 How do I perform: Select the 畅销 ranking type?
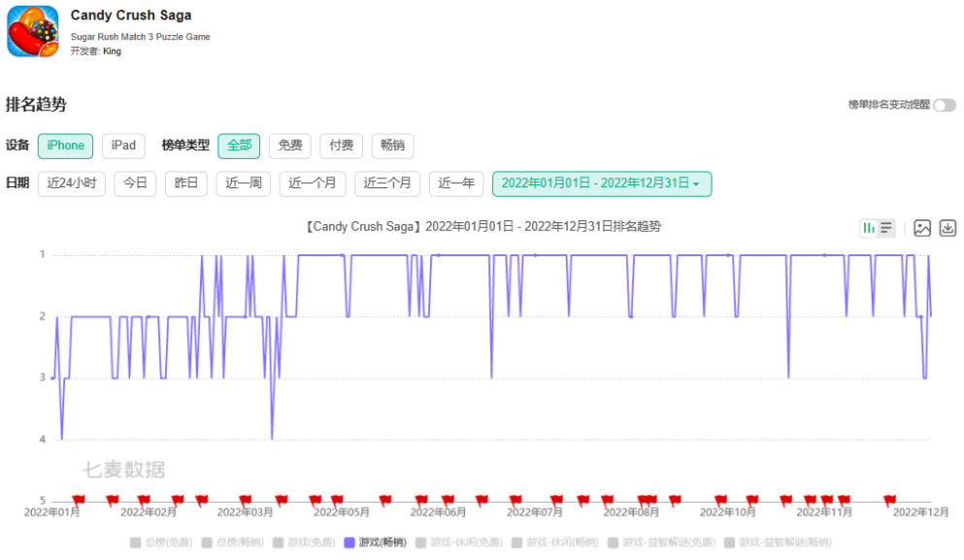pyautogui.click(x=392, y=146)
